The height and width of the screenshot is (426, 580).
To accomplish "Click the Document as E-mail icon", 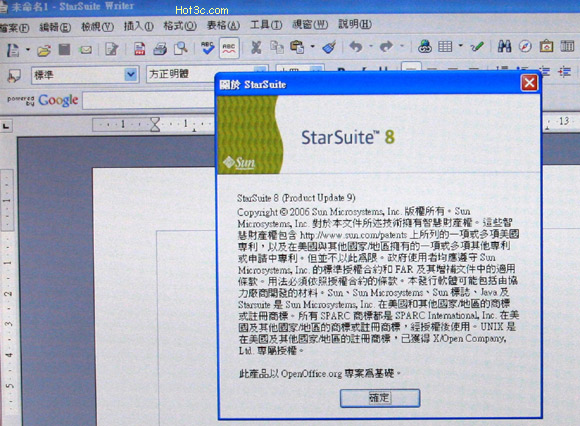I will point(86,50).
